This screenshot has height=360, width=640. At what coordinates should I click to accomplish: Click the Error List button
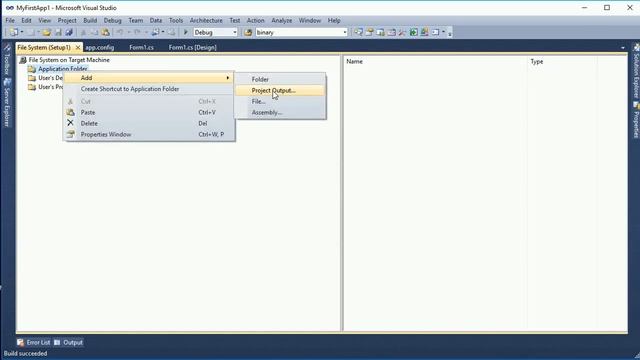[34, 342]
